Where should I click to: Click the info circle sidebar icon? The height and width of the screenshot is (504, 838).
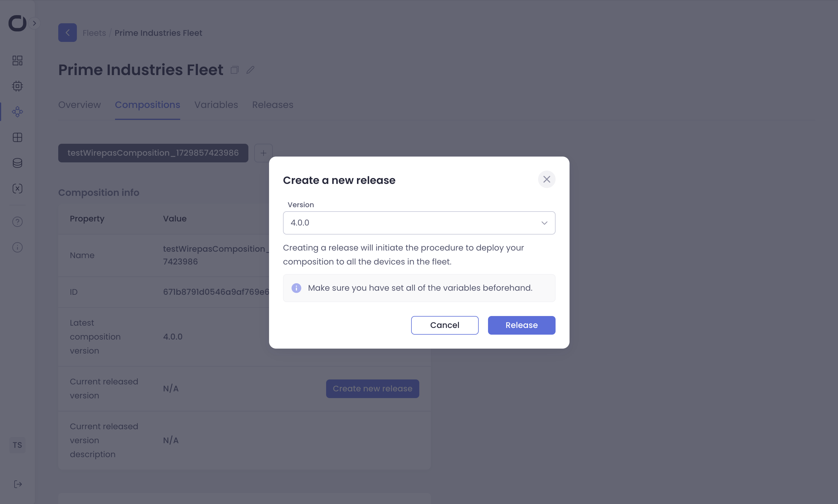17,247
